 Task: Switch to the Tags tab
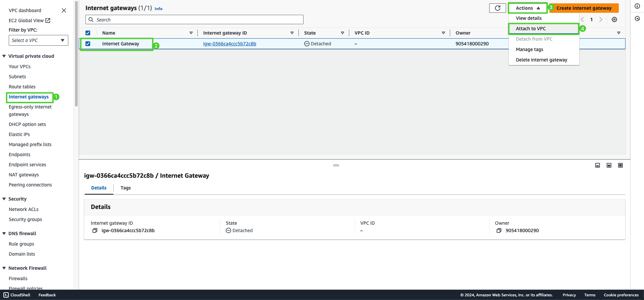coord(126,188)
